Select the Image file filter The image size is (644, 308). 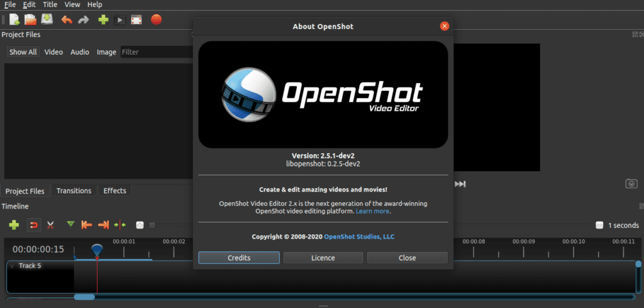[106, 52]
